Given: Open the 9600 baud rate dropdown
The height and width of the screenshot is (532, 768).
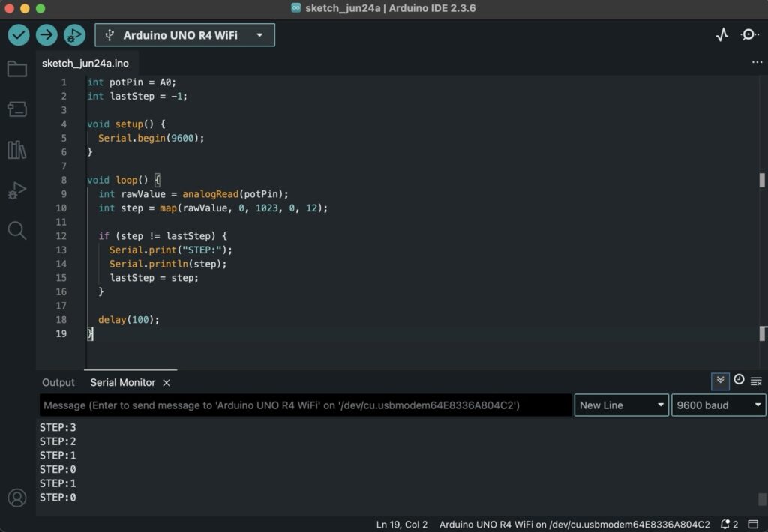Looking at the screenshot, I should 718,405.
